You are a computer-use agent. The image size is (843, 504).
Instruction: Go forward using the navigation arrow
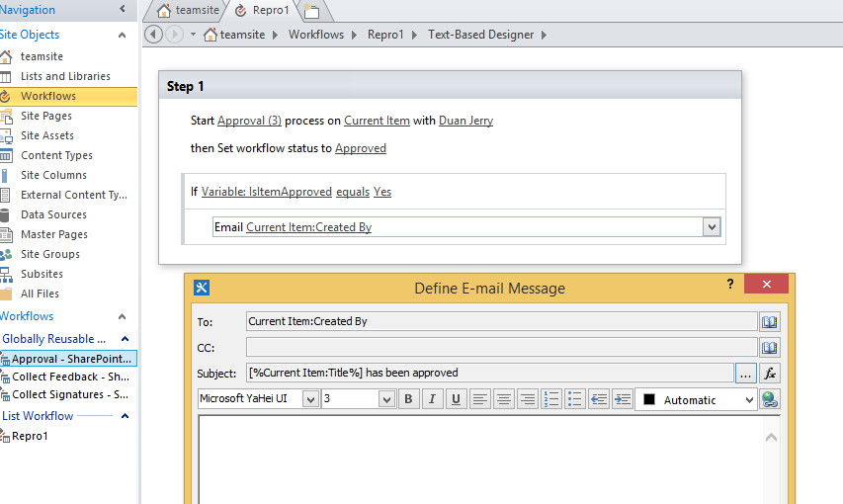point(174,35)
